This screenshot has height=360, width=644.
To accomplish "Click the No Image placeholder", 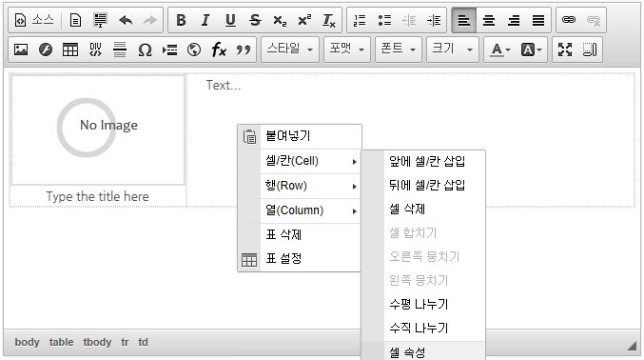I will (x=98, y=130).
